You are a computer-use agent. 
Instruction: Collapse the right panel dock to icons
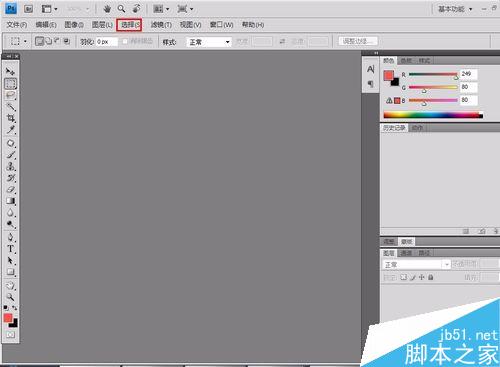tap(376, 53)
